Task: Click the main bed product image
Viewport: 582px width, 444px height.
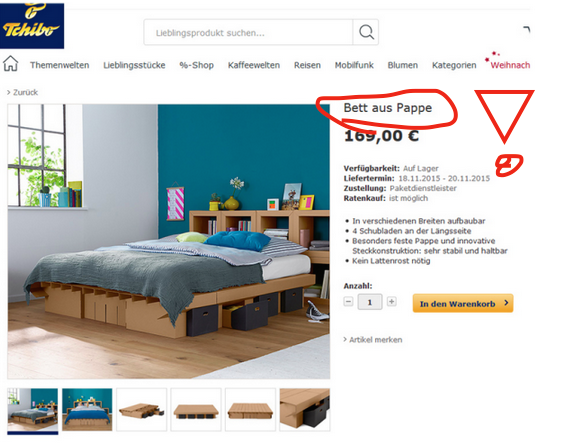Action: point(169,241)
